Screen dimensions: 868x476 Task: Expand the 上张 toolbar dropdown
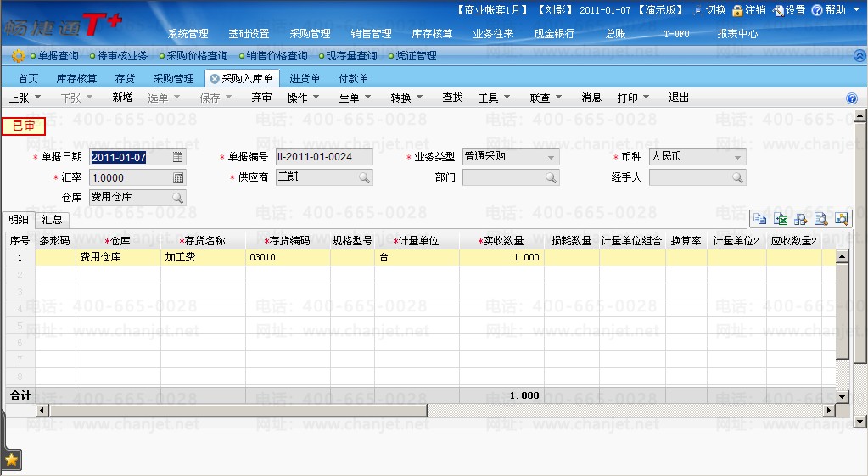[x=37, y=98]
